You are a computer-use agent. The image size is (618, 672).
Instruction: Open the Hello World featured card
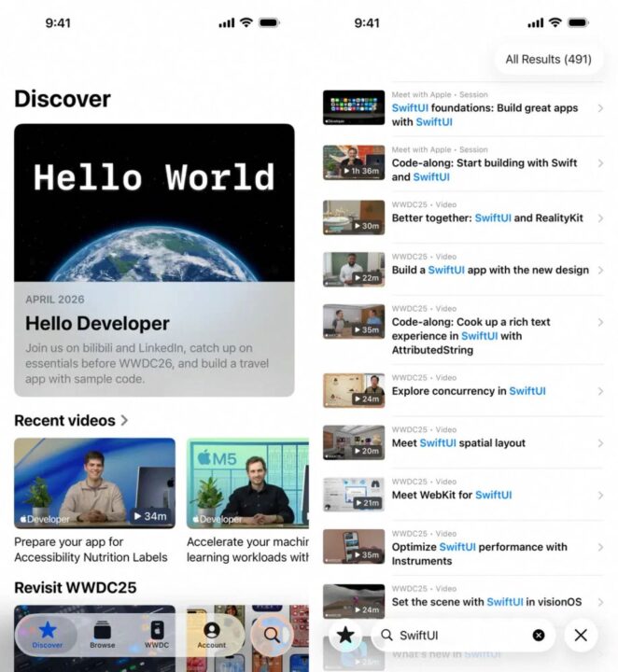click(x=154, y=259)
